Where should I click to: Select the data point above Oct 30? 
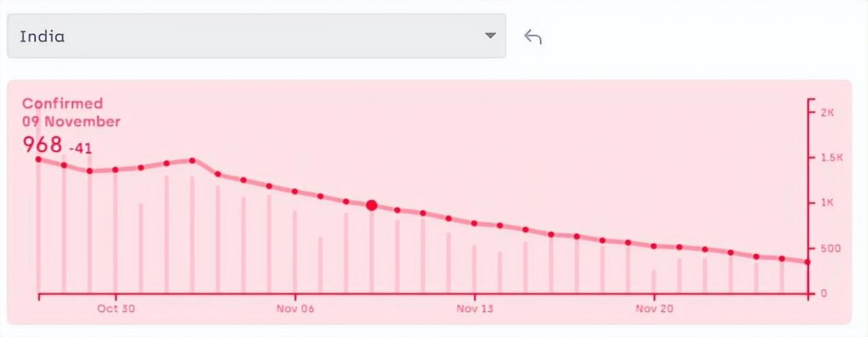click(115, 170)
